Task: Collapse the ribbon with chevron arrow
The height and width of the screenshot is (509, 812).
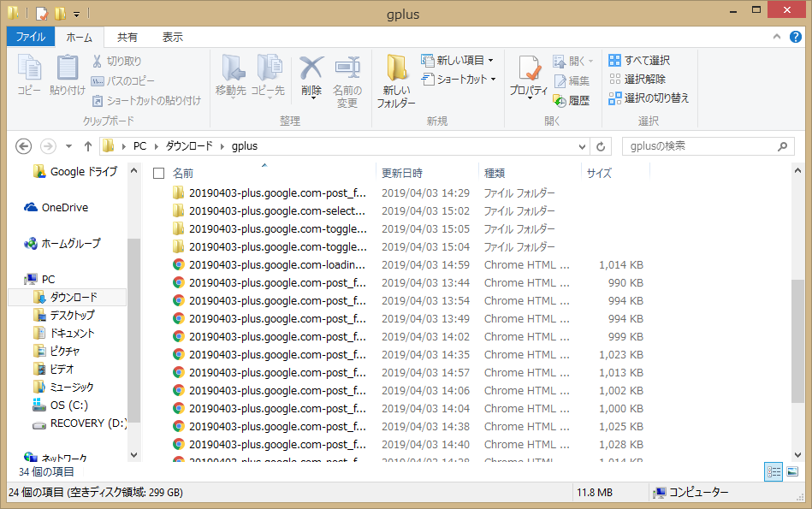Action: click(780, 38)
